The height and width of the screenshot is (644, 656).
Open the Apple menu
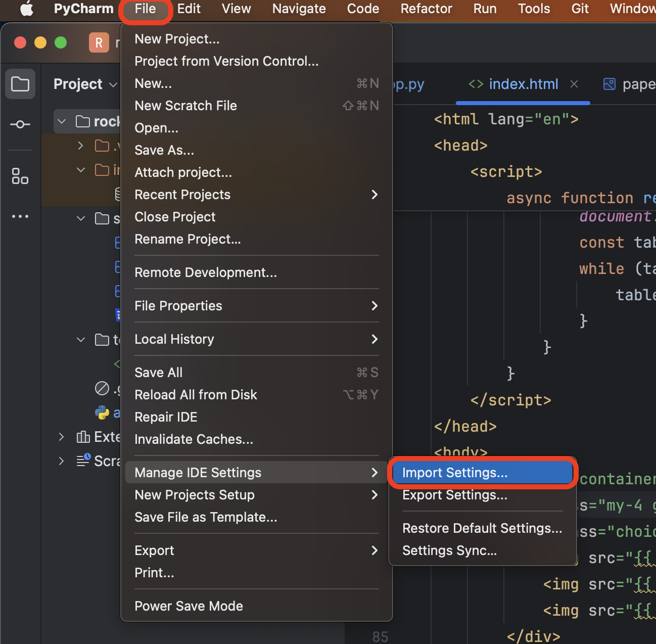[x=26, y=9]
